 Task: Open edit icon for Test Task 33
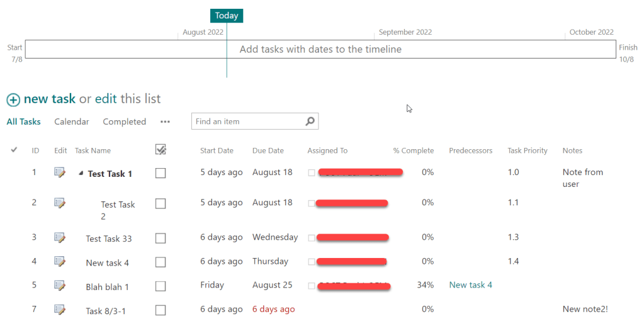coord(60,237)
